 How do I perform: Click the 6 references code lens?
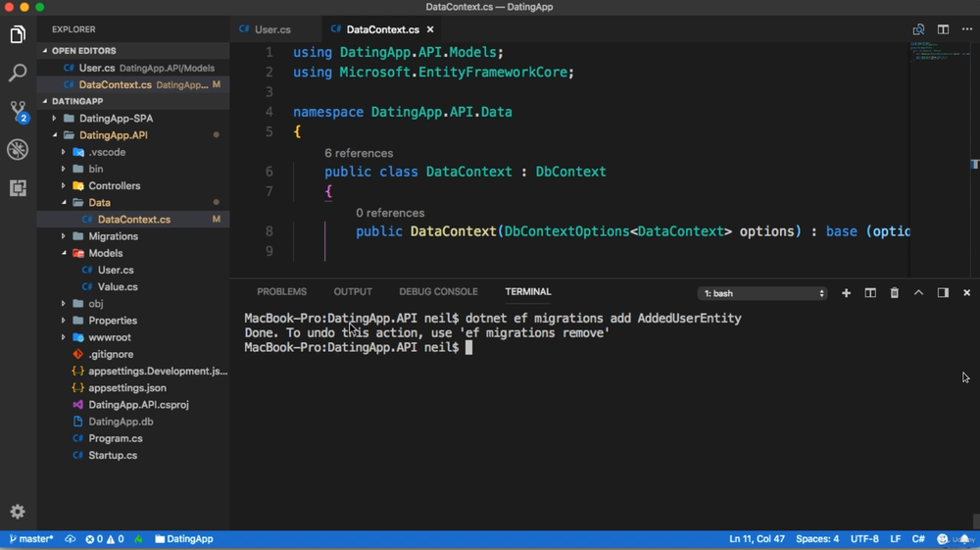coord(359,153)
